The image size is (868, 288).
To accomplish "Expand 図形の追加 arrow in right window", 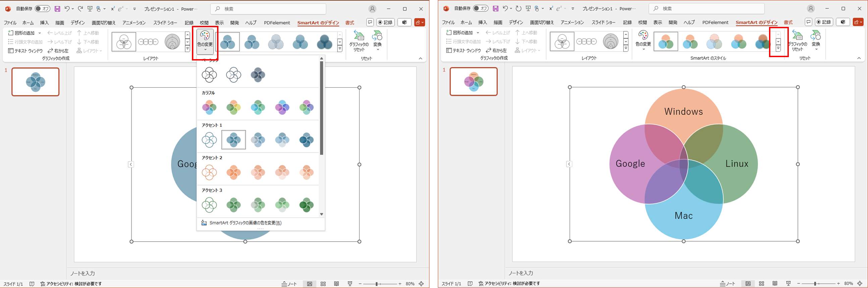I will coord(478,33).
